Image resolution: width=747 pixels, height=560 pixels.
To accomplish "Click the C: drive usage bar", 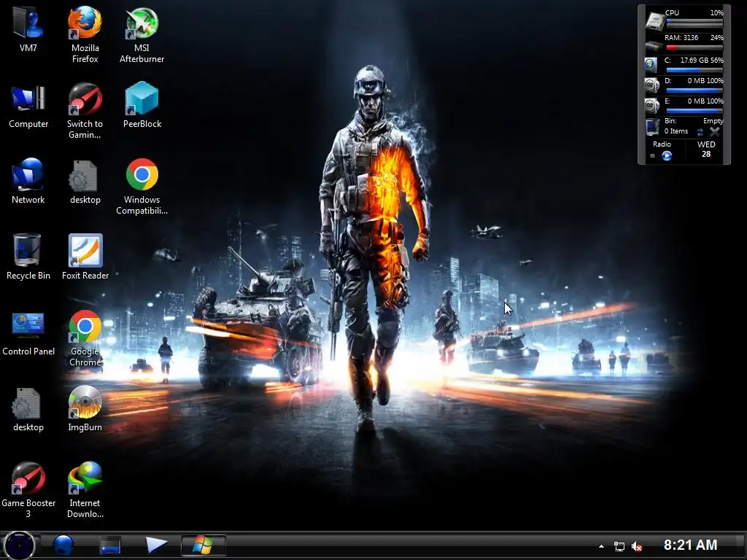I will click(694, 69).
